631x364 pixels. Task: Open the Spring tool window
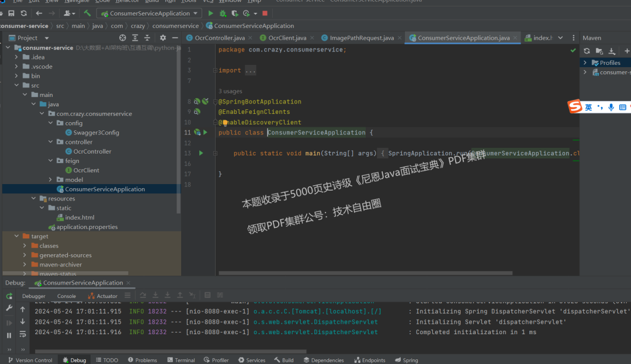407,360
